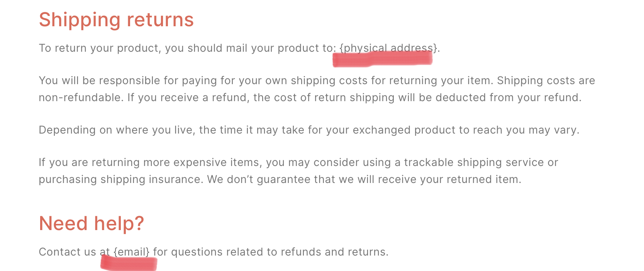The width and height of the screenshot is (644, 271).
Task: Click the 'Depending on where you live' sentence
Action: coord(309,130)
